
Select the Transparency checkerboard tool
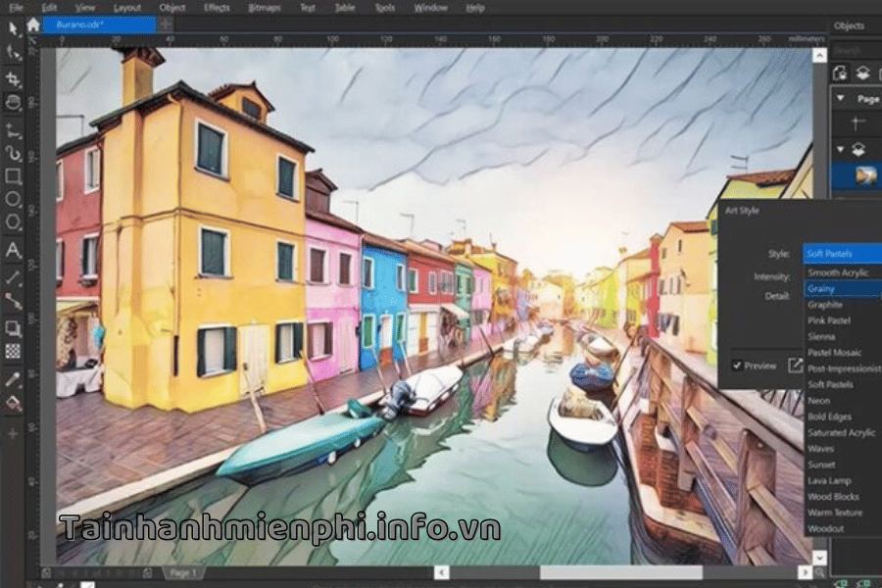[x=13, y=351]
